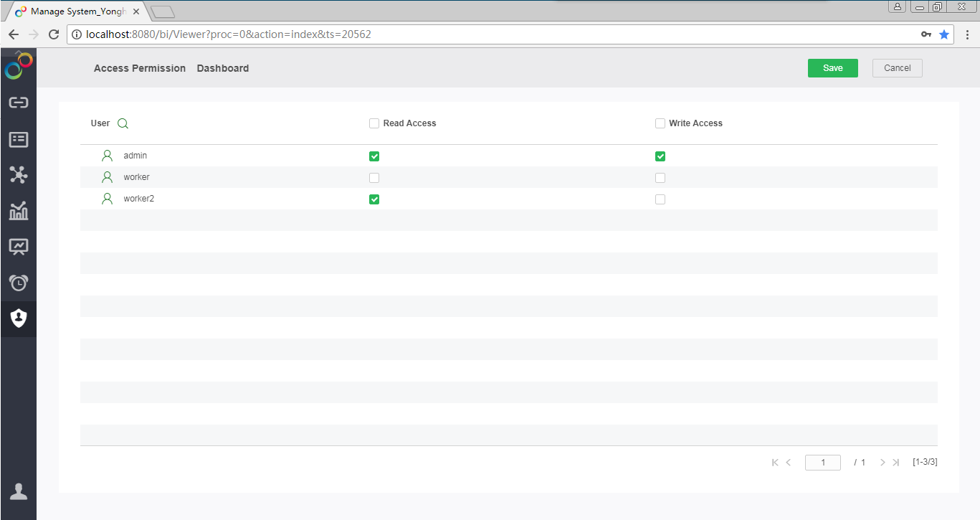Search users with the magnifier icon
The width and height of the screenshot is (980, 520).
click(x=123, y=123)
